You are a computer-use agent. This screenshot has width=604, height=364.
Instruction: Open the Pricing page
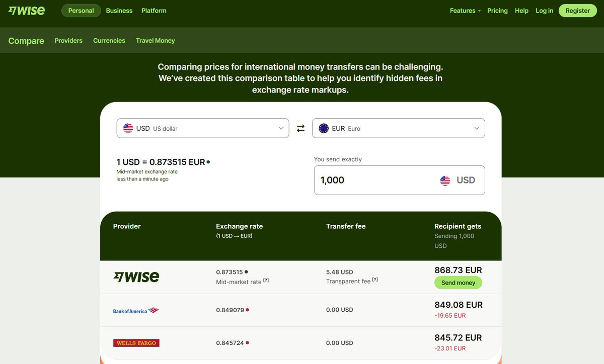pos(497,11)
